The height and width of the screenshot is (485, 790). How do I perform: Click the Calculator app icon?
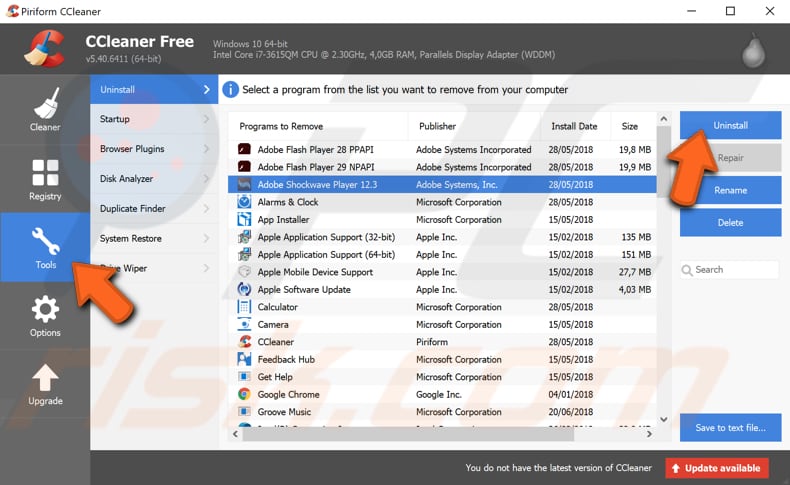click(x=244, y=307)
